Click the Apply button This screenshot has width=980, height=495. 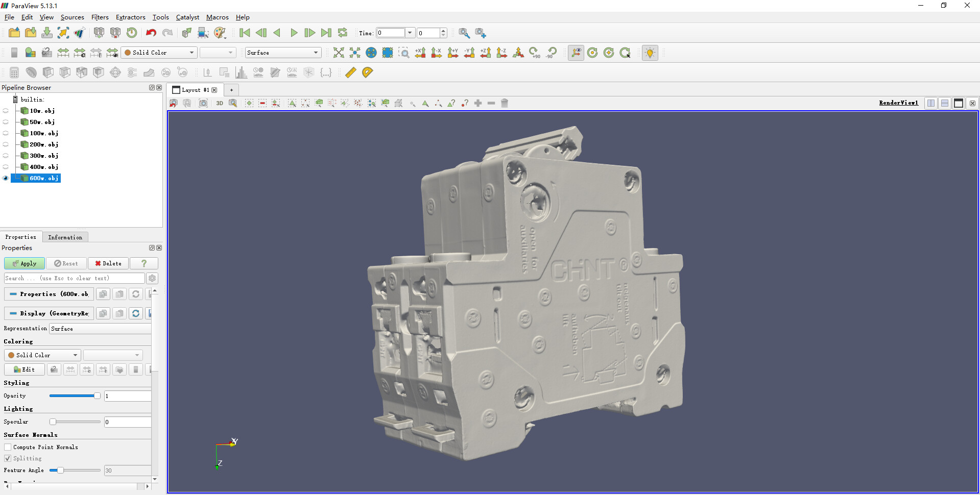(x=25, y=263)
